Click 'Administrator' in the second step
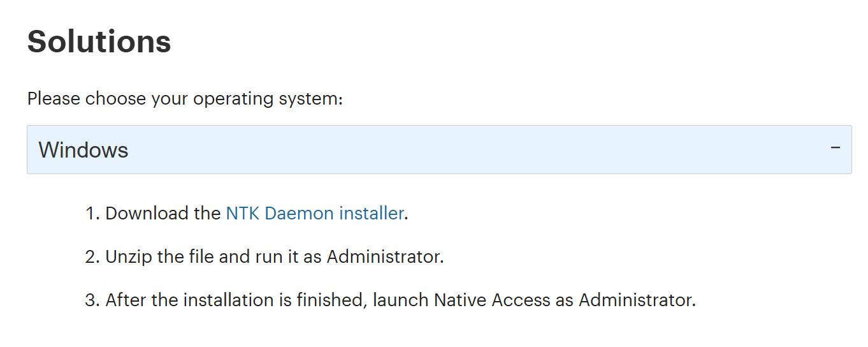Viewport: 868px width, 347px height. tap(384, 256)
